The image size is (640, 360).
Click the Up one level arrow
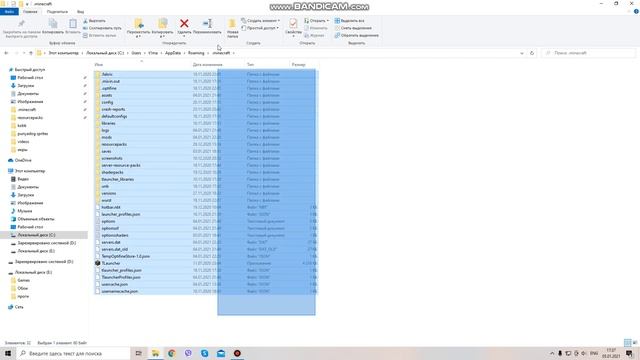[31, 53]
